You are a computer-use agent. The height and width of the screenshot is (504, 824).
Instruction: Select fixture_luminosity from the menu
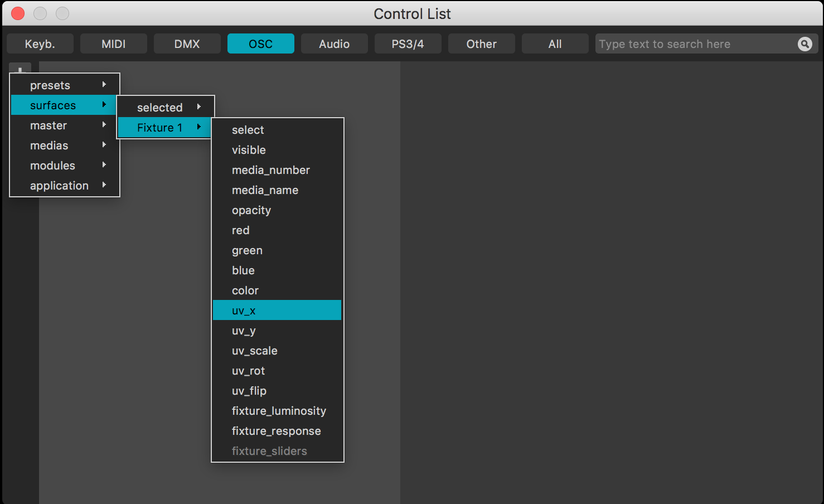point(278,411)
